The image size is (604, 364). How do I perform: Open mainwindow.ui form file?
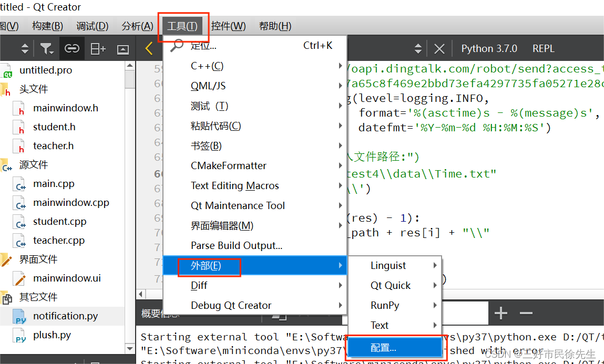[67, 278]
